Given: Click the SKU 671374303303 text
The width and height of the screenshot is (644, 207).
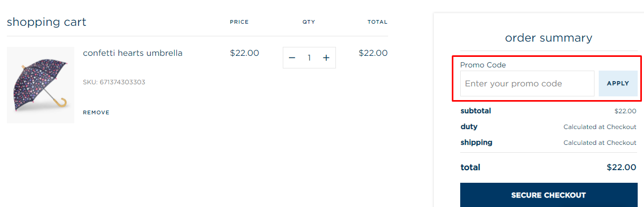Looking at the screenshot, I should click(114, 82).
